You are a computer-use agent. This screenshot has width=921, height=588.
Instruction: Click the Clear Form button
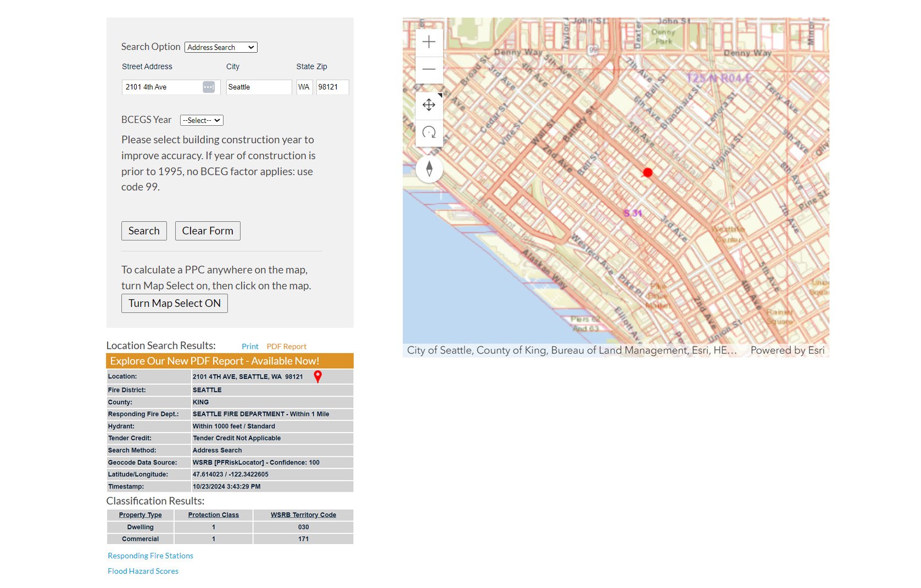click(x=208, y=231)
